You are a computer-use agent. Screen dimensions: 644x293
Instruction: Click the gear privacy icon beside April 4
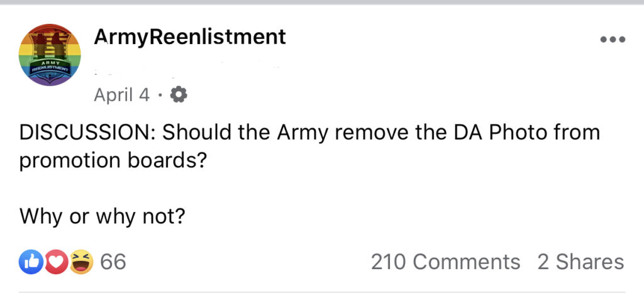(x=179, y=95)
